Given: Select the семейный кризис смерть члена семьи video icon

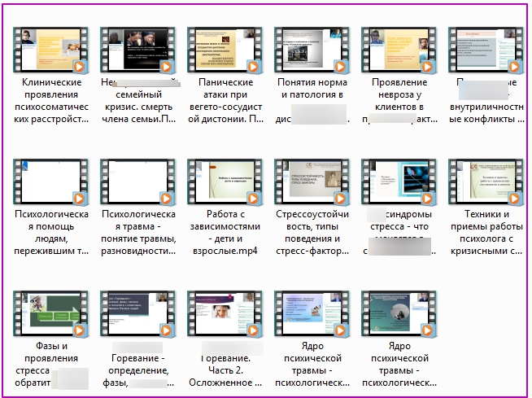Looking at the screenshot, I should [137, 50].
